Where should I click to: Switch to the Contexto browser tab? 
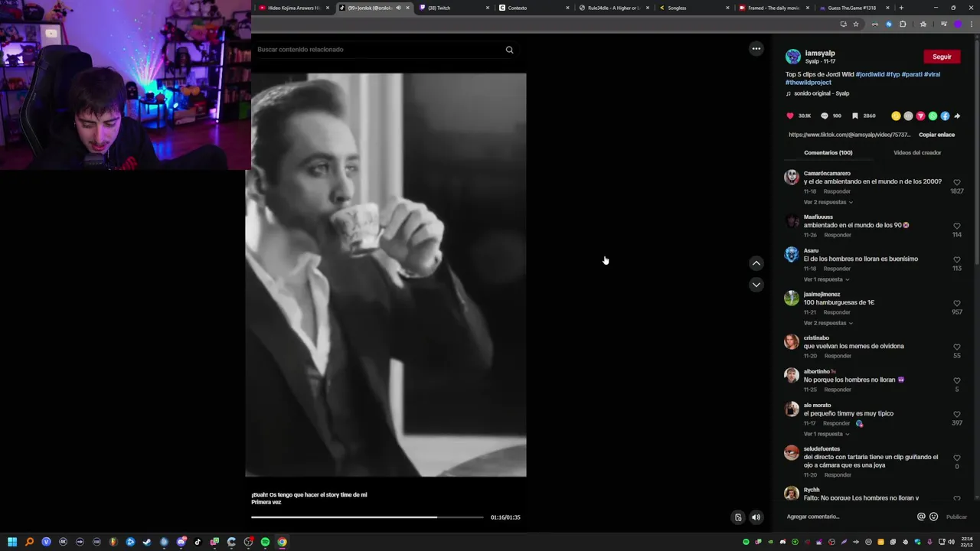pyautogui.click(x=534, y=8)
